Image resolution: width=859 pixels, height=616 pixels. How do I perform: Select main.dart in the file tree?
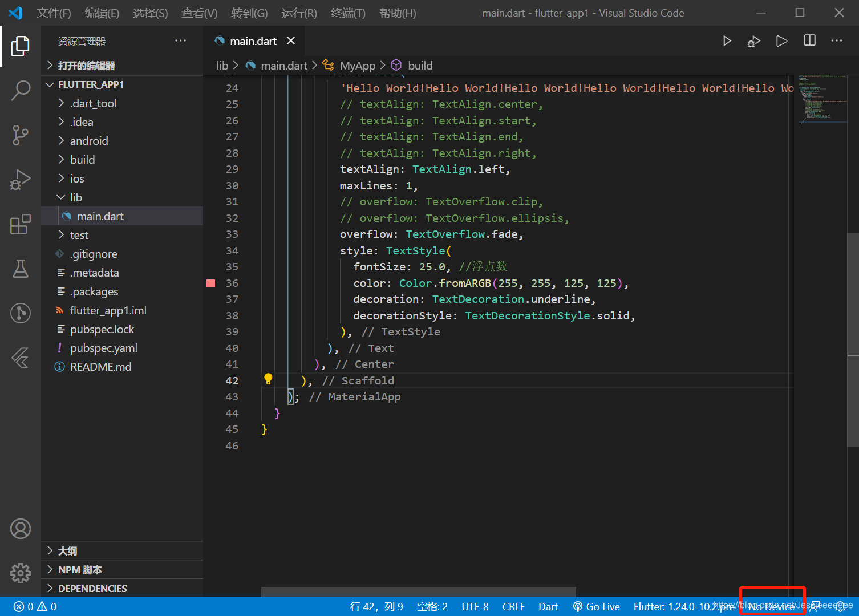click(x=123, y=216)
